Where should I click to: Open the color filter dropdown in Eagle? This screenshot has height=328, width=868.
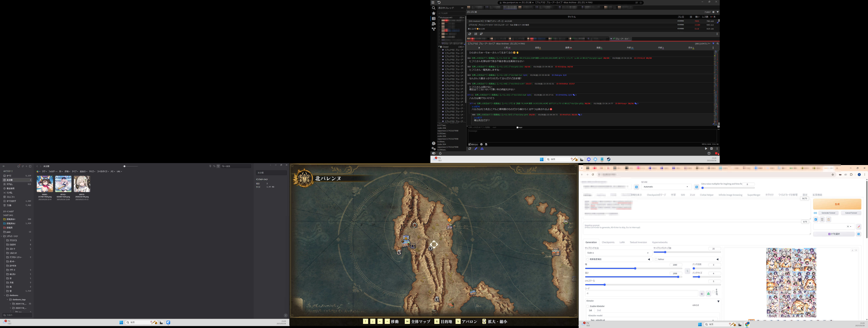pyautogui.click(x=38, y=171)
